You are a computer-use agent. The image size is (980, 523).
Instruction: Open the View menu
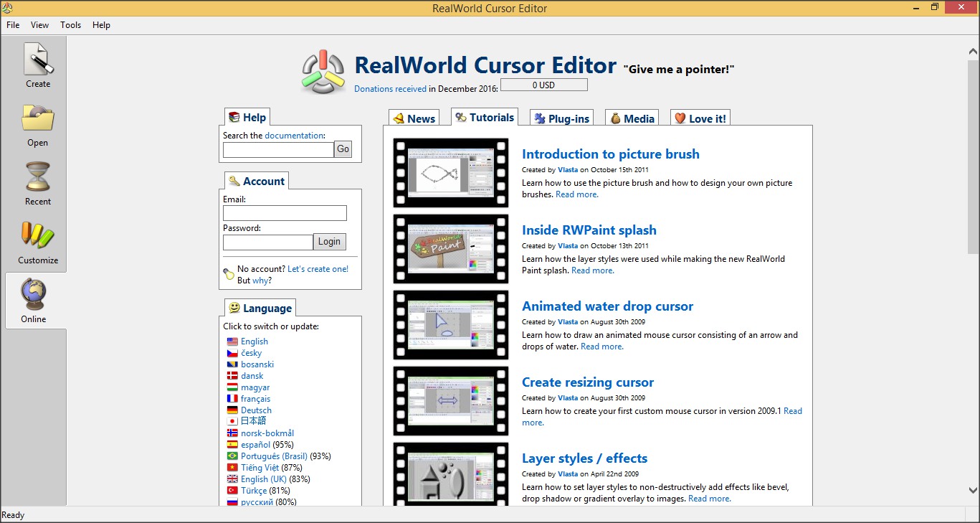(x=39, y=24)
